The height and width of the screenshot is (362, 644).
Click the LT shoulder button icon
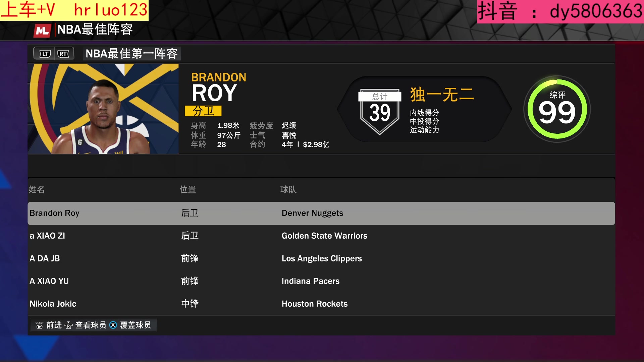45,54
